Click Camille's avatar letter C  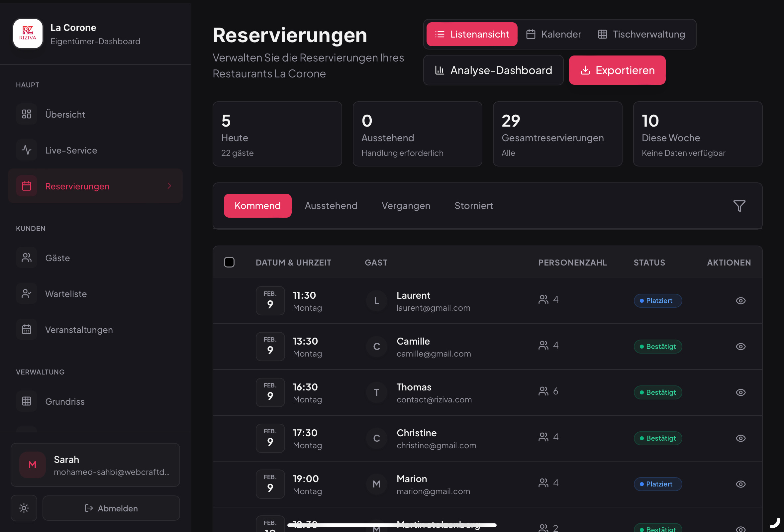(376, 347)
